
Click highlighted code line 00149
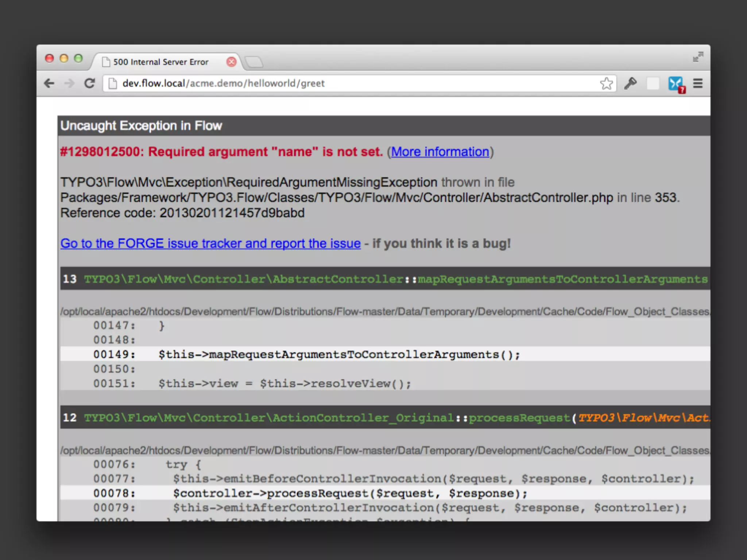(339, 354)
